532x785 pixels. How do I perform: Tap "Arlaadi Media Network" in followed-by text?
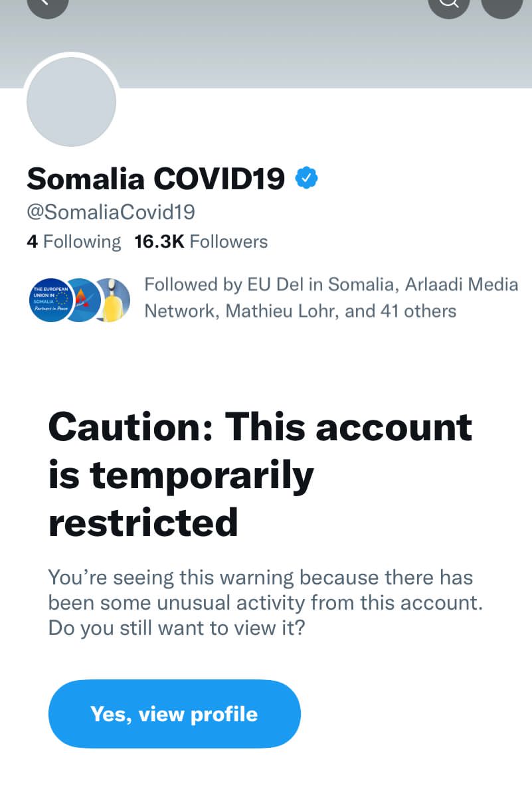[458, 285]
